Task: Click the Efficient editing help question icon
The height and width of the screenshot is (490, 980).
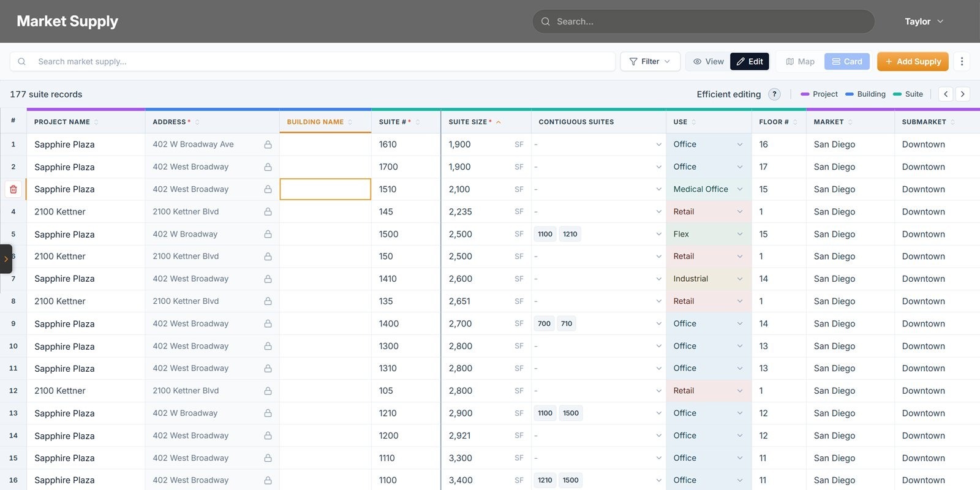Action: [x=774, y=94]
